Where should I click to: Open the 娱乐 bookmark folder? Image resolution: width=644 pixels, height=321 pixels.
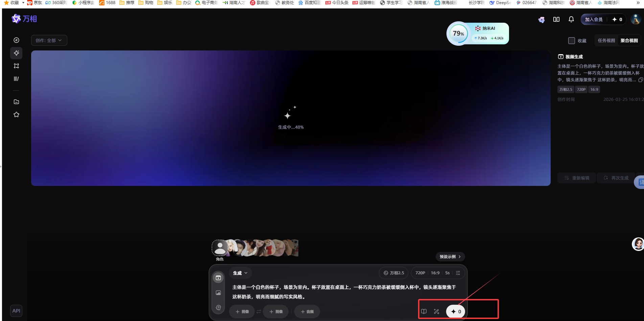pos(165,3)
